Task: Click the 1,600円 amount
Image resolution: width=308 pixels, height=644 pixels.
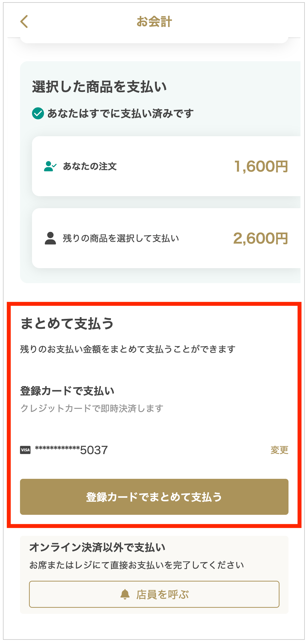Action: 261,166
